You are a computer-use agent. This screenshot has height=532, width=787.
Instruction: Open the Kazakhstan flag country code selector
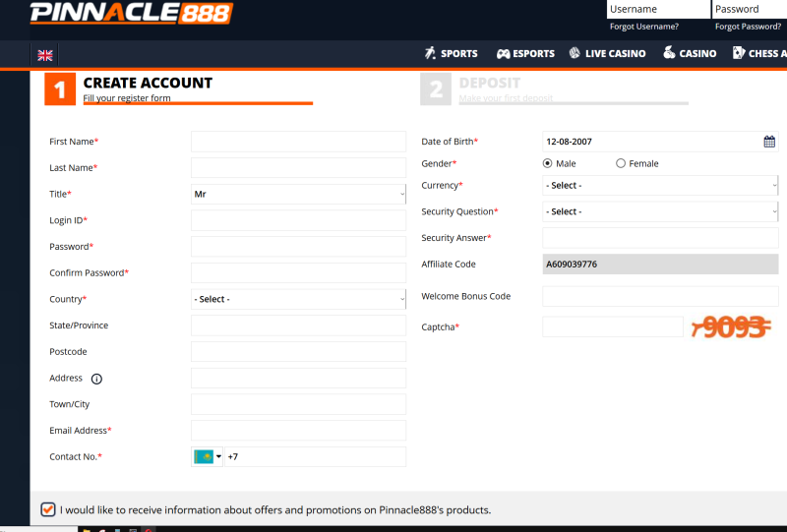point(208,457)
